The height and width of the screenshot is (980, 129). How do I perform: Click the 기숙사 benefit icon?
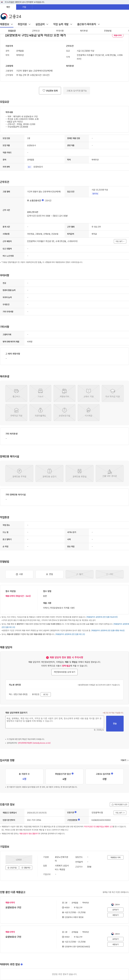tap(40, 393)
